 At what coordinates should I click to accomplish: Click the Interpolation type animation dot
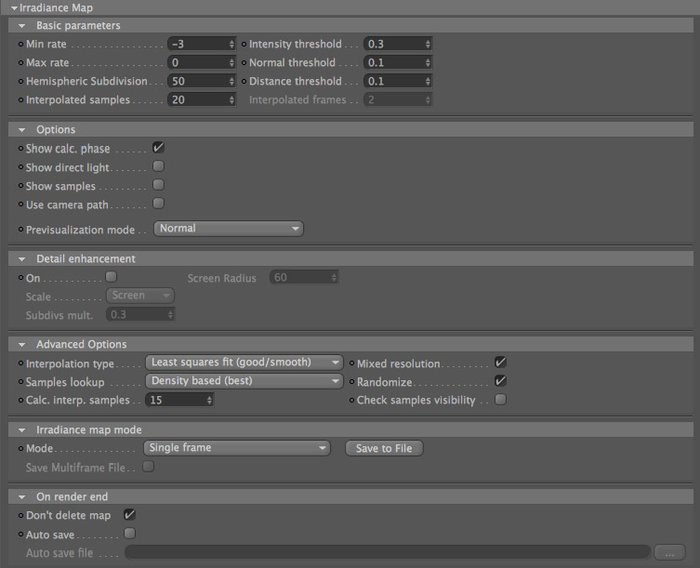21,363
